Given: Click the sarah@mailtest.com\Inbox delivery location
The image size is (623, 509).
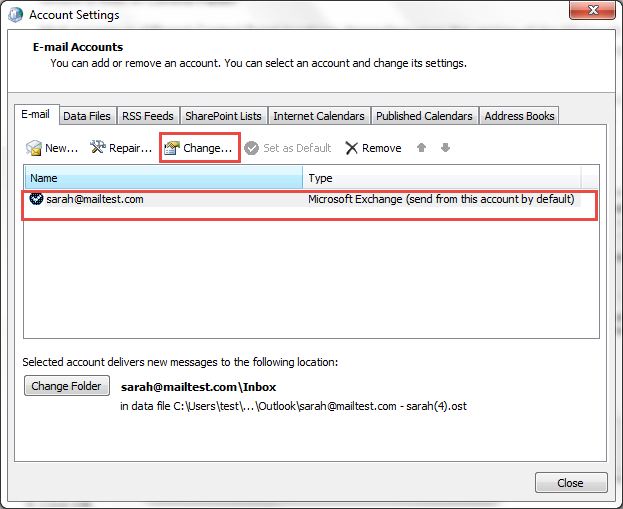Looking at the screenshot, I should pyautogui.click(x=198, y=387).
